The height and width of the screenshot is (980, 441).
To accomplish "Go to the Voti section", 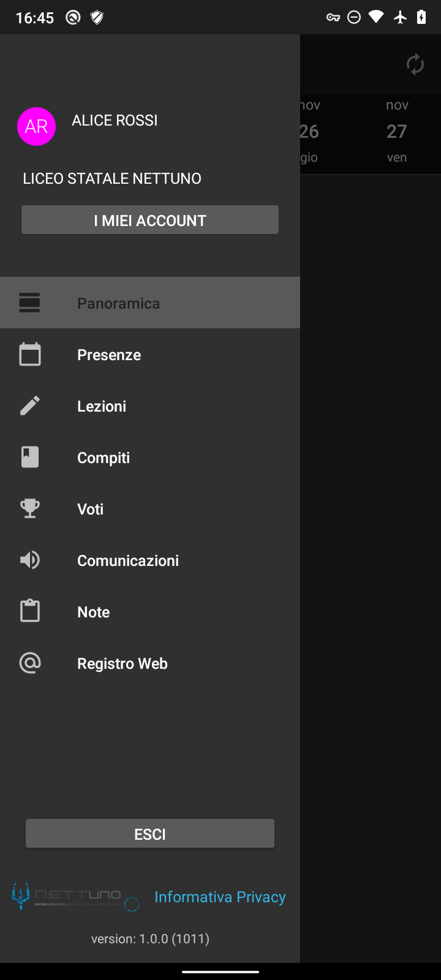I will click(91, 510).
